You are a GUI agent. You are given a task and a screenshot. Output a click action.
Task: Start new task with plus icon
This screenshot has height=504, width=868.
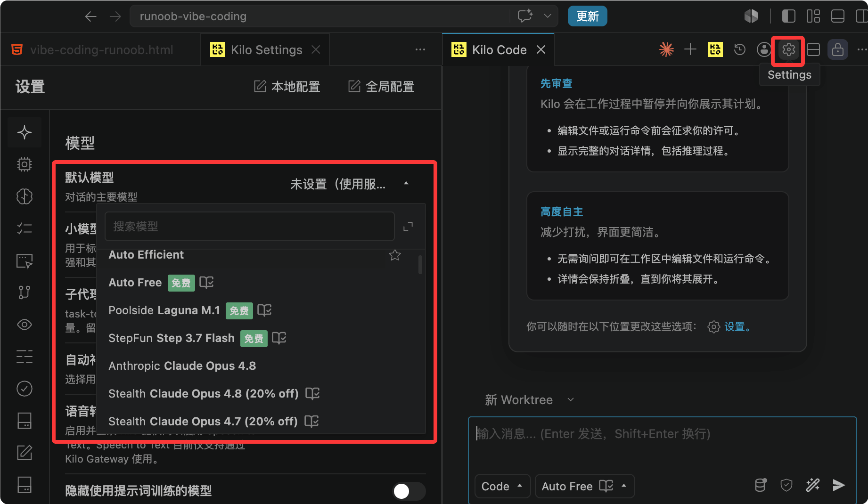[690, 49]
